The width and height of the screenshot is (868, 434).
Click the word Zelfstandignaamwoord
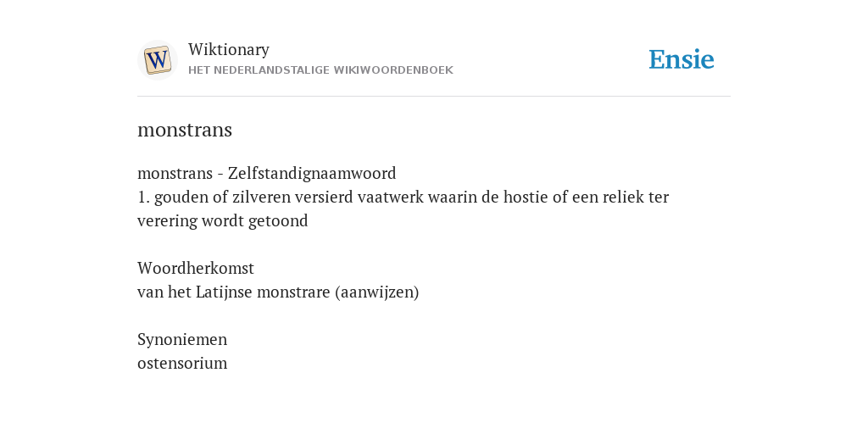click(312, 173)
